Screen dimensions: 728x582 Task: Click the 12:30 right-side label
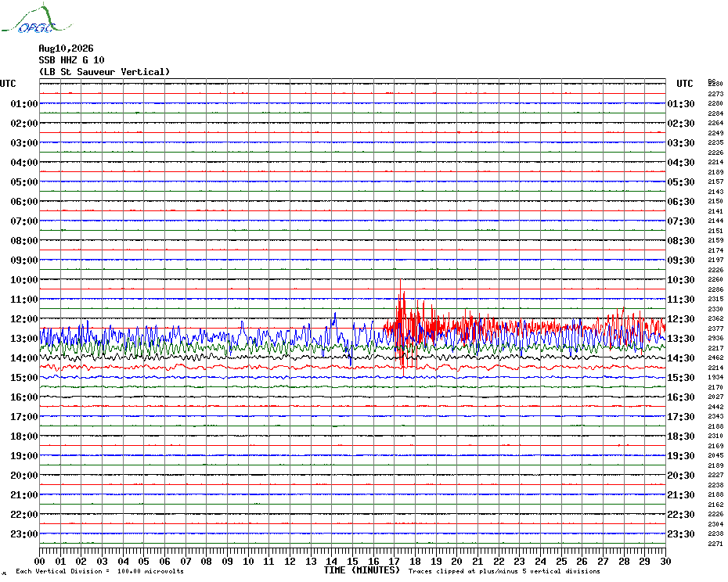[x=681, y=319]
